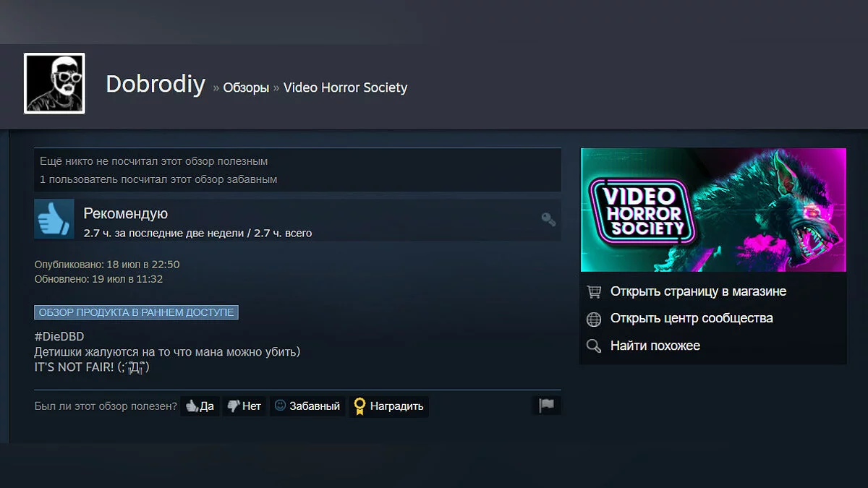The width and height of the screenshot is (868, 488).
Task: Open Открыть страницу в магазине link
Action: pos(698,291)
